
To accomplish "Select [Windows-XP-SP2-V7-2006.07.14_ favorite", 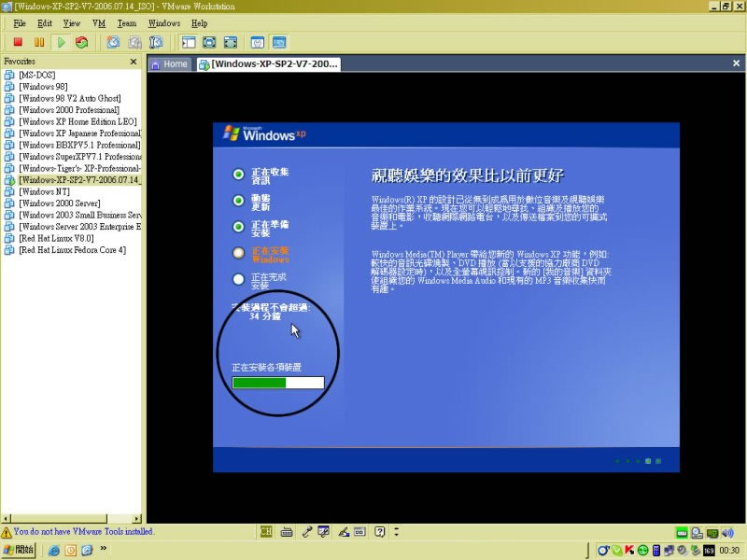I will pyautogui.click(x=80, y=180).
